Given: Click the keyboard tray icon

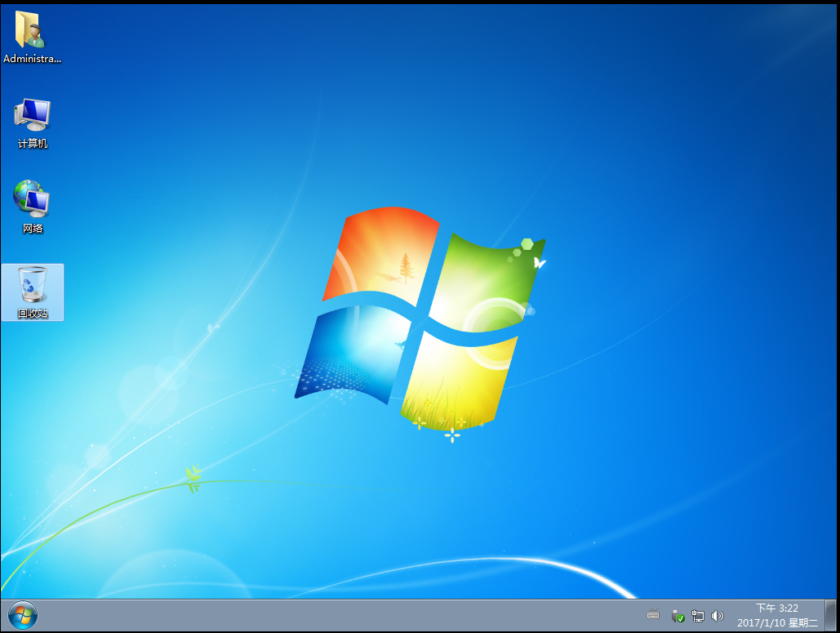Looking at the screenshot, I should click(653, 615).
